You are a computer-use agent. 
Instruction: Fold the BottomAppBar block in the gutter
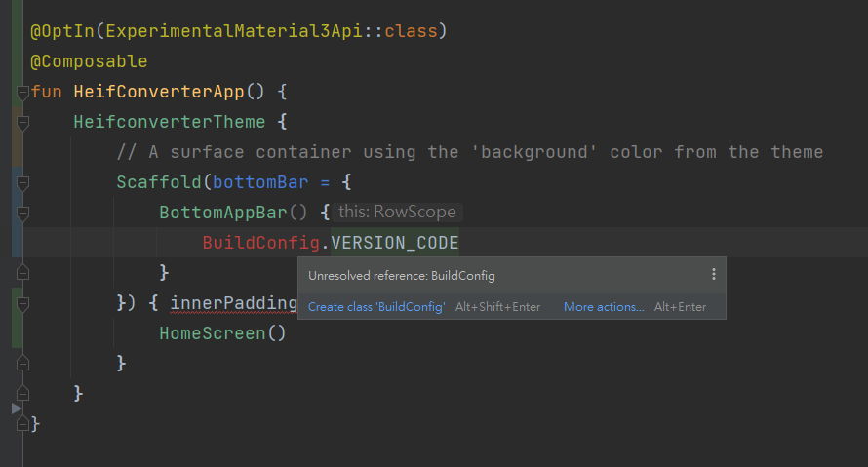click(x=22, y=214)
